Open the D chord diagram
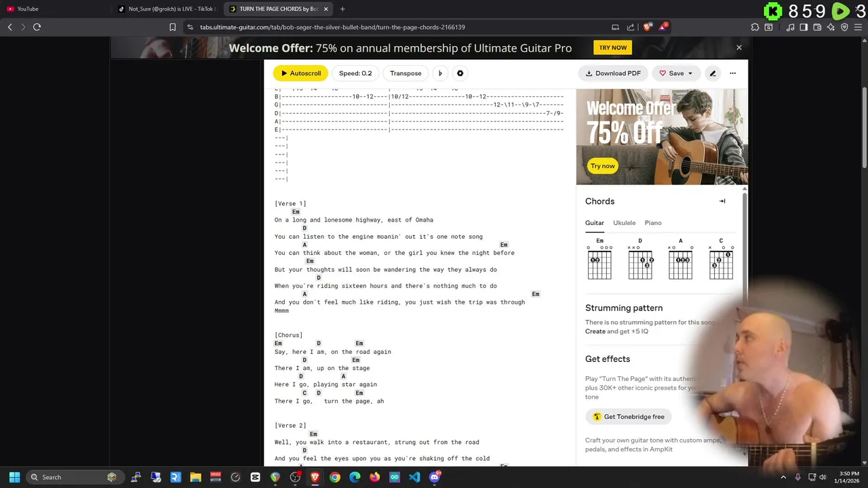 [640, 258]
